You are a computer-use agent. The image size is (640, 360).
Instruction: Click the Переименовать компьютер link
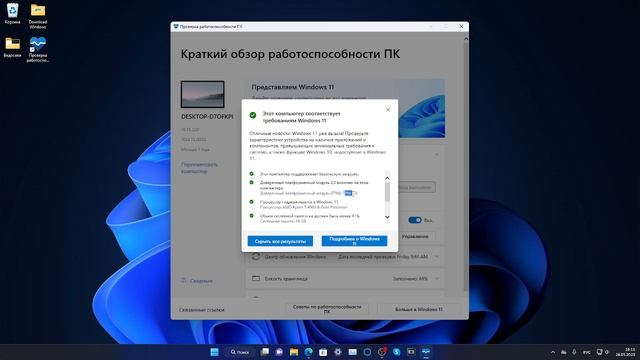[x=199, y=168]
